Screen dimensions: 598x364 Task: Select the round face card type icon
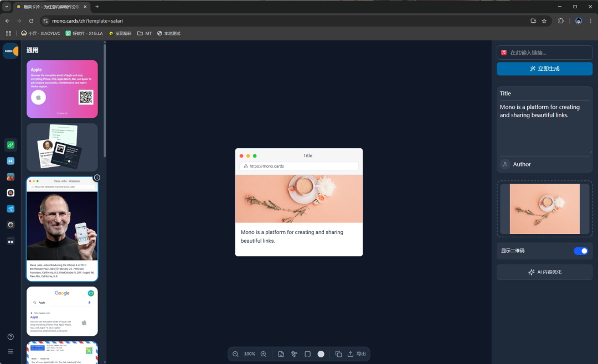pos(11,225)
